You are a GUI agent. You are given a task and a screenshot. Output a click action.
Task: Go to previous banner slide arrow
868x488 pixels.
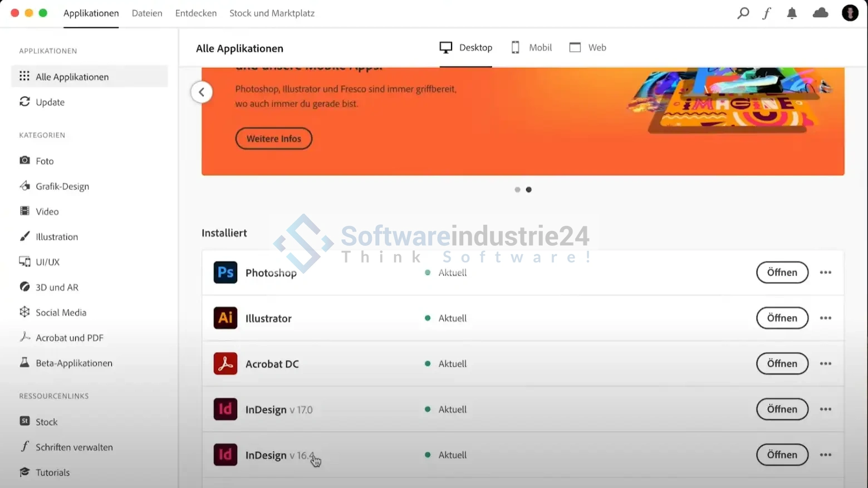pos(202,92)
